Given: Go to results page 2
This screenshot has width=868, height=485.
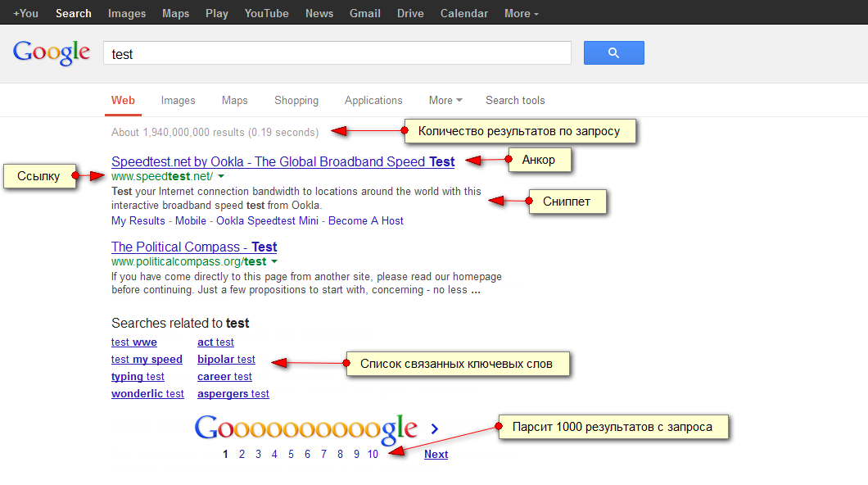Looking at the screenshot, I should click(x=242, y=454).
